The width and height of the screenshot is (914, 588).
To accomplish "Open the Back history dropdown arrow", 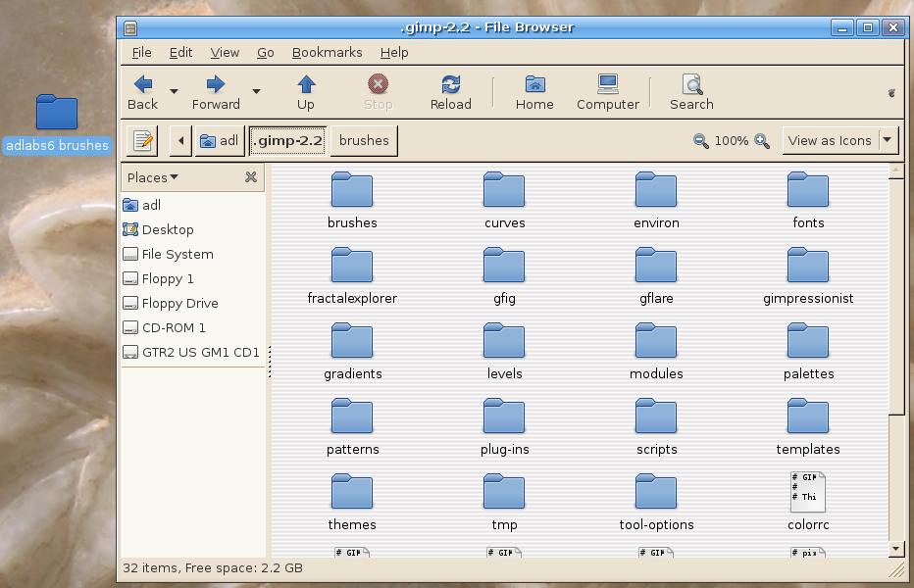I will 174,91.
